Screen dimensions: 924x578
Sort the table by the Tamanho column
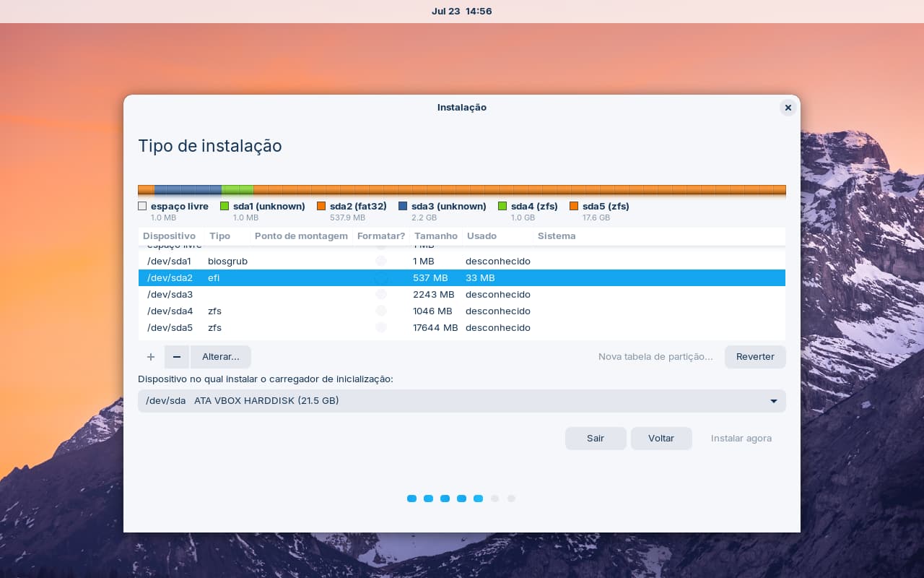[x=435, y=236]
